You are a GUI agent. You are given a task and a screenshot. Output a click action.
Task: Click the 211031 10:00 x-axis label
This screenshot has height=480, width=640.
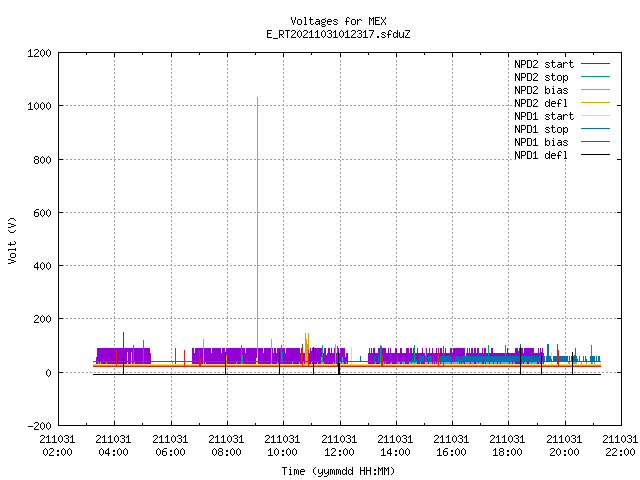coord(282,446)
